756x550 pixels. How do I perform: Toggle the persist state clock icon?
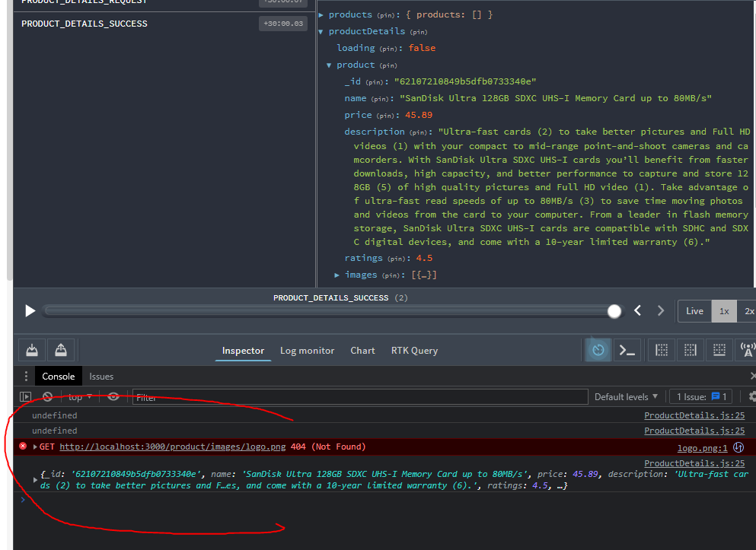pyautogui.click(x=598, y=350)
